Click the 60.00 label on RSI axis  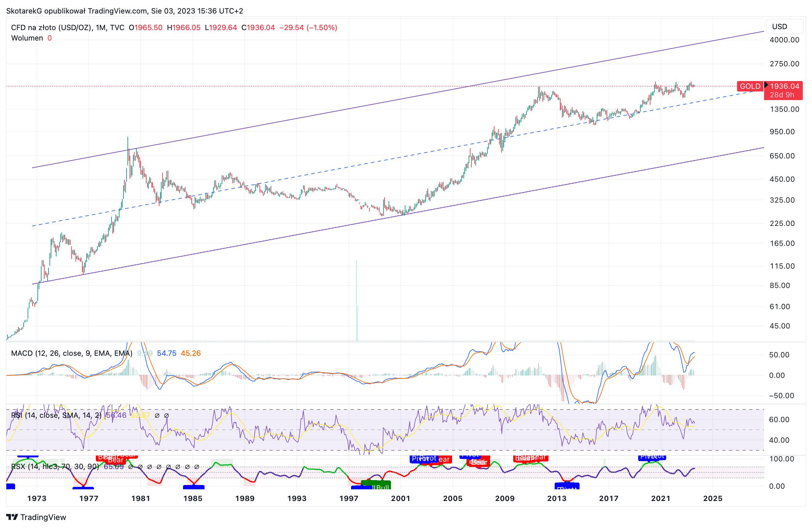779,420
